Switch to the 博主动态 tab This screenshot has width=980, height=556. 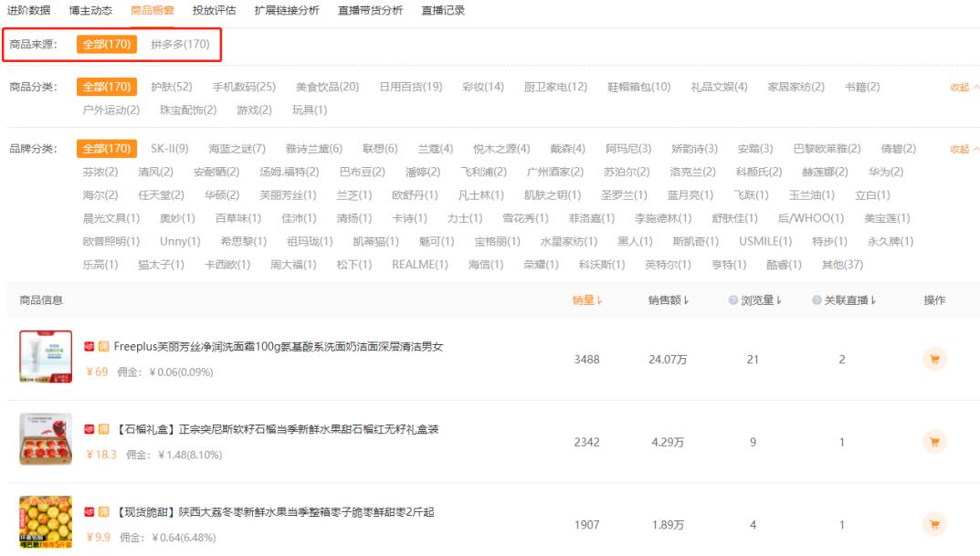(x=90, y=10)
